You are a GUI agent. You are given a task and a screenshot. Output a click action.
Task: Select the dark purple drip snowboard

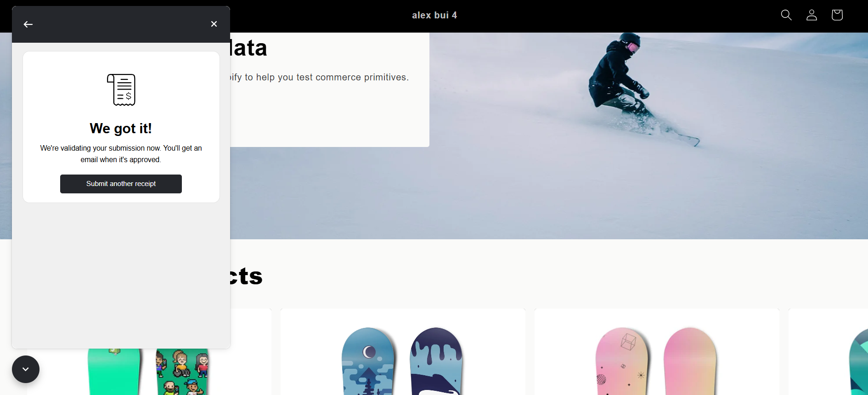(x=436, y=361)
